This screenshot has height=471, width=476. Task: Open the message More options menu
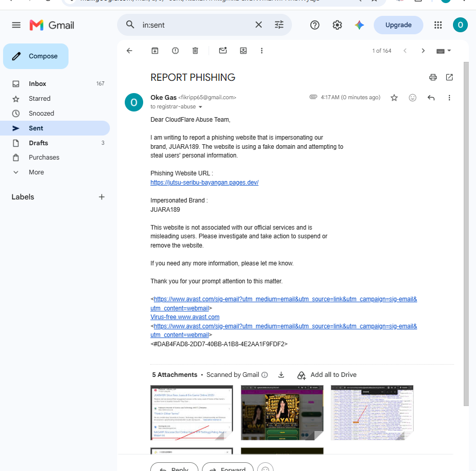(x=449, y=98)
